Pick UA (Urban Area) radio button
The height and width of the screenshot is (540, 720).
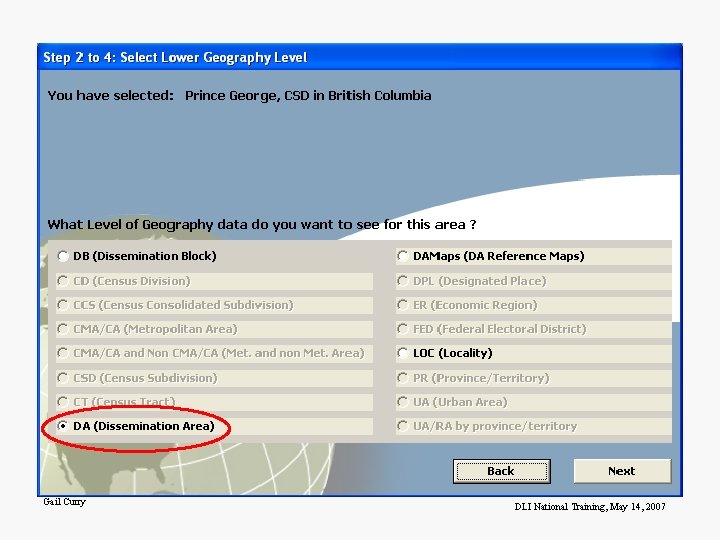coord(403,402)
